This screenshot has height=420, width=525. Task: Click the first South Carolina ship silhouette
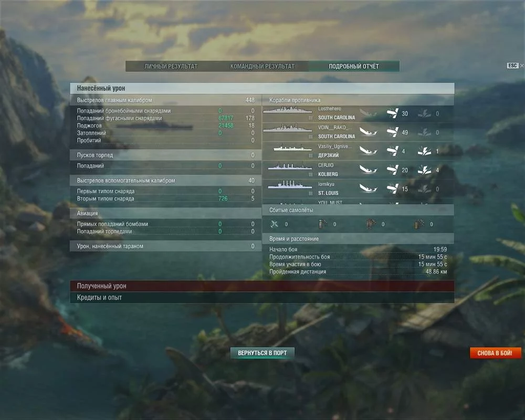pyautogui.click(x=288, y=110)
